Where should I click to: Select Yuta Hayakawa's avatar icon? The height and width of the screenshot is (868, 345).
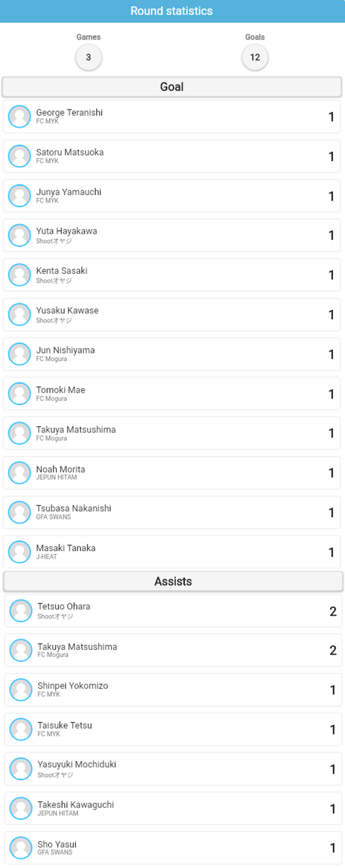[20, 235]
